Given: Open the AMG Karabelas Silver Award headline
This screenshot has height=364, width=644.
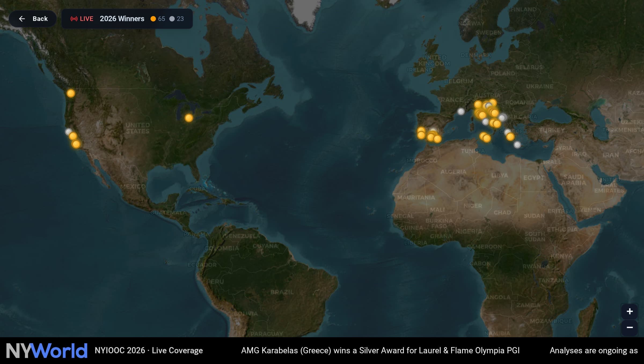Looking at the screenshot, I should pos(380,350).
